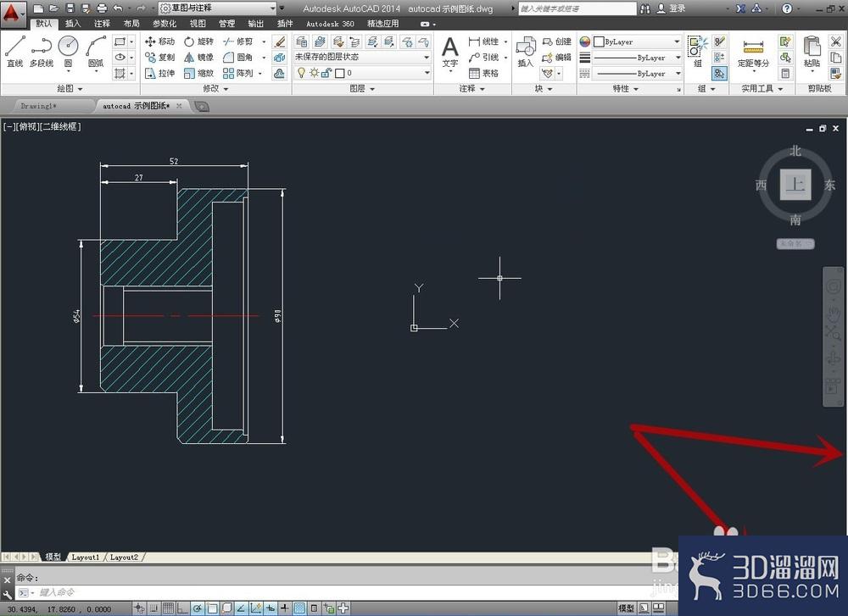
Task: Expand the Draw (绘图) panel
Action: pos(70,89)
